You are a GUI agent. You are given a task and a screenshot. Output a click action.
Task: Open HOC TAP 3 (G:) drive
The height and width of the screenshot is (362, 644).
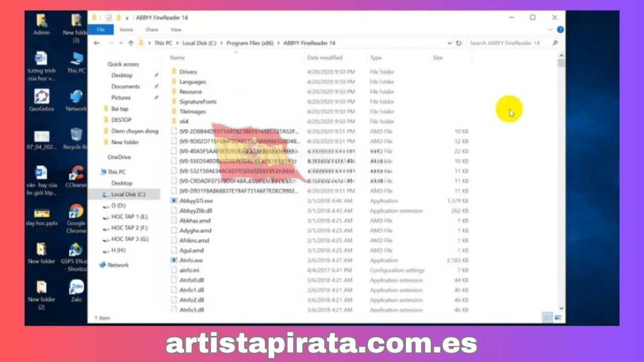coord(129,239)
